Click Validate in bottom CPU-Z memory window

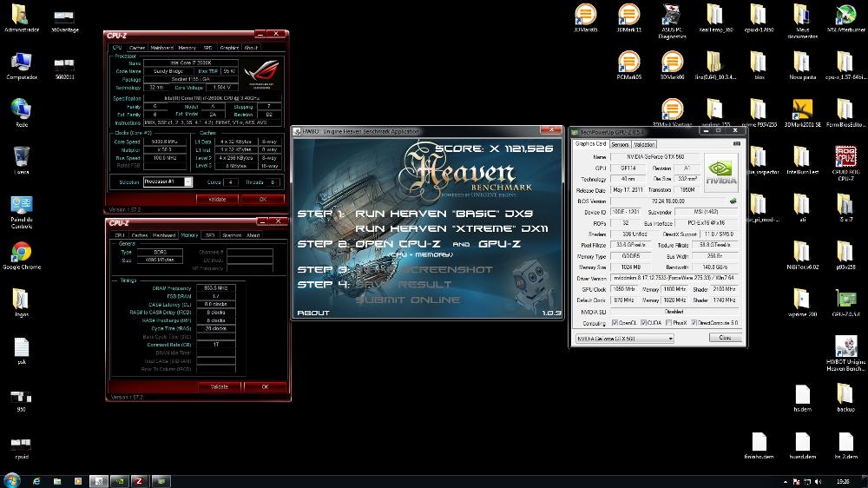coord(220,386)
